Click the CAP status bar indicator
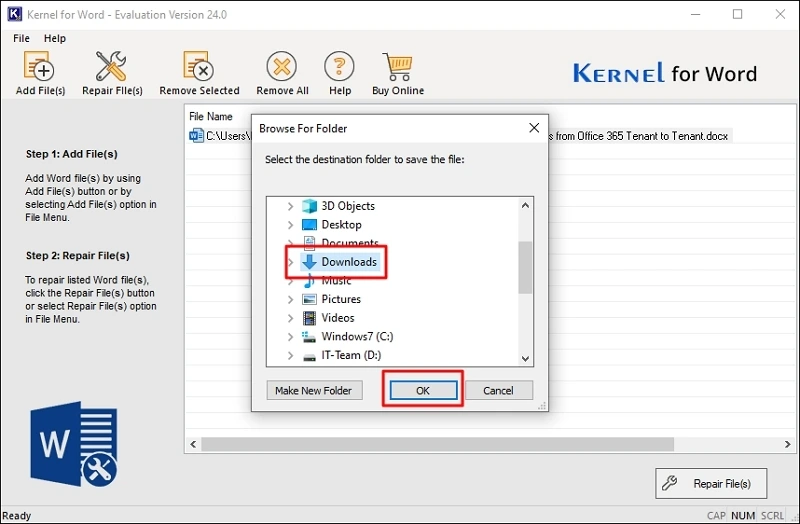This screenshot has width=800, height=524. pos(716,516)
